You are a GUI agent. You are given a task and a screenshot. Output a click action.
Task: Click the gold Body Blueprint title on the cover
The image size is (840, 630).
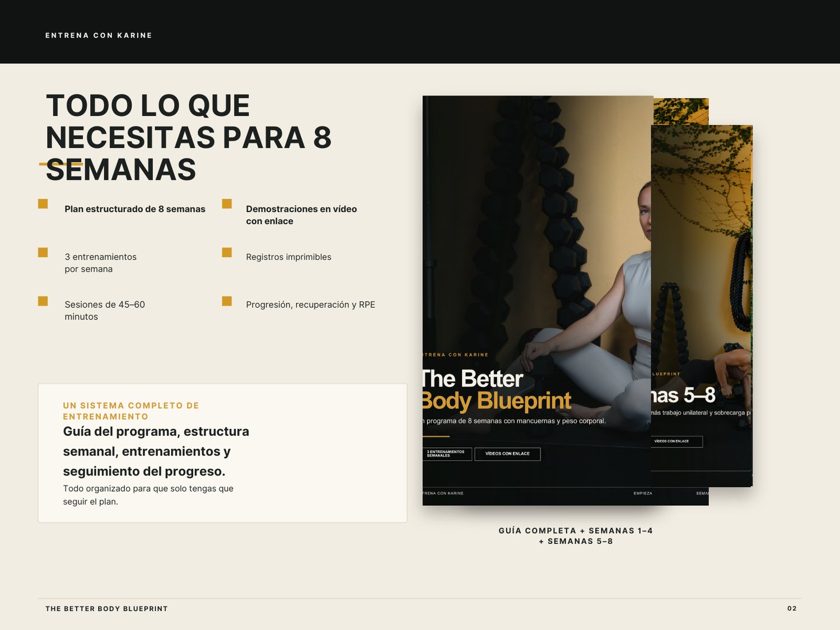point(497,401)
